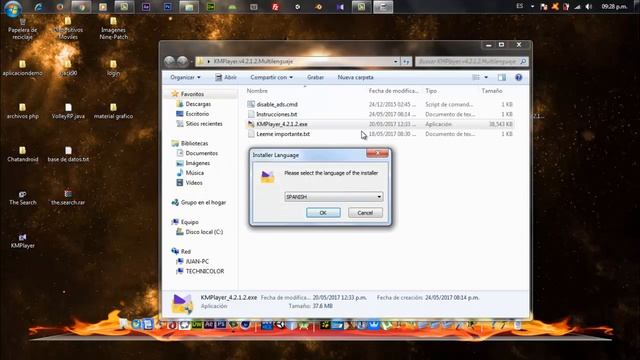Launch Internet Explorer from the taskbar

(x=38, y=7)
